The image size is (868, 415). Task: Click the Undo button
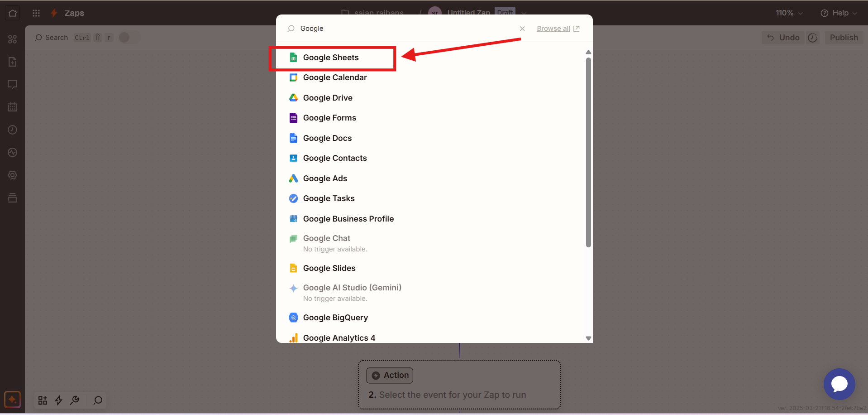783,38
